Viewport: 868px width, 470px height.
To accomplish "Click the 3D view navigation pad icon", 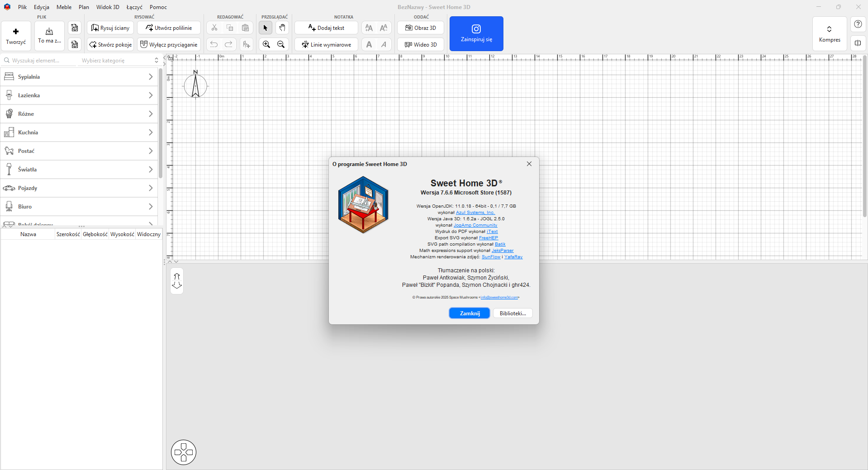I will (184, 452).
